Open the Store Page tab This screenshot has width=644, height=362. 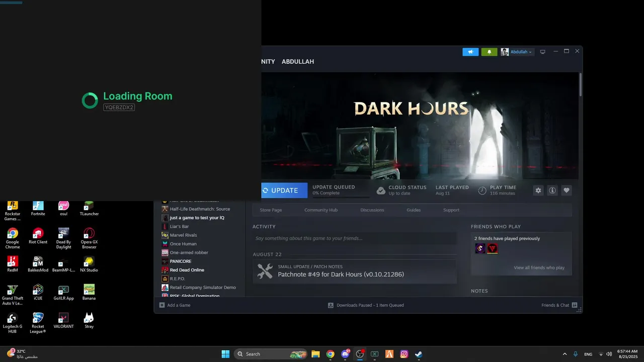coord(271,210)
